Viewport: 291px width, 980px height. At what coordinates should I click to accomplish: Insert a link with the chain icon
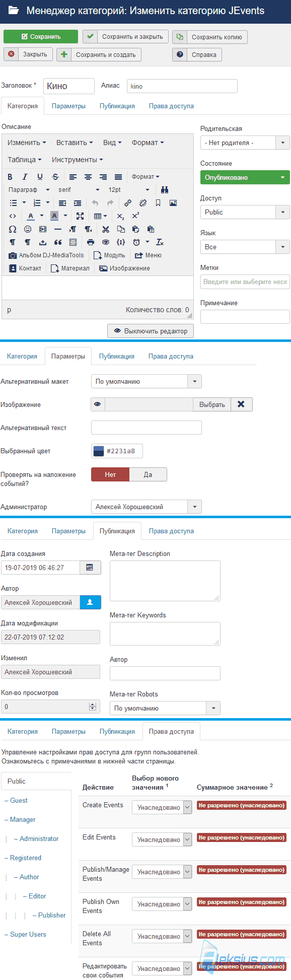point(128,203)
